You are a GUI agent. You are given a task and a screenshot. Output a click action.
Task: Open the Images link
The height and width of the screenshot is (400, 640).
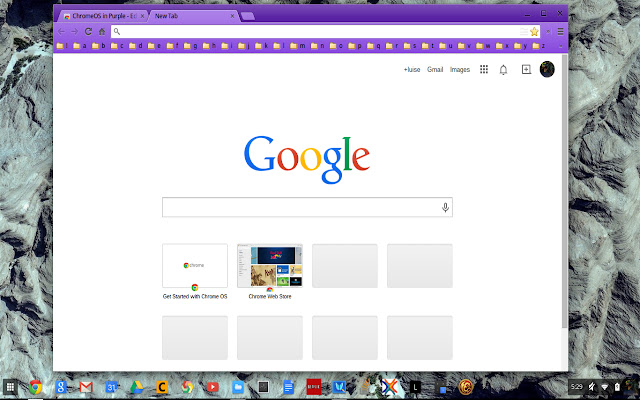[x=460, y=69]
